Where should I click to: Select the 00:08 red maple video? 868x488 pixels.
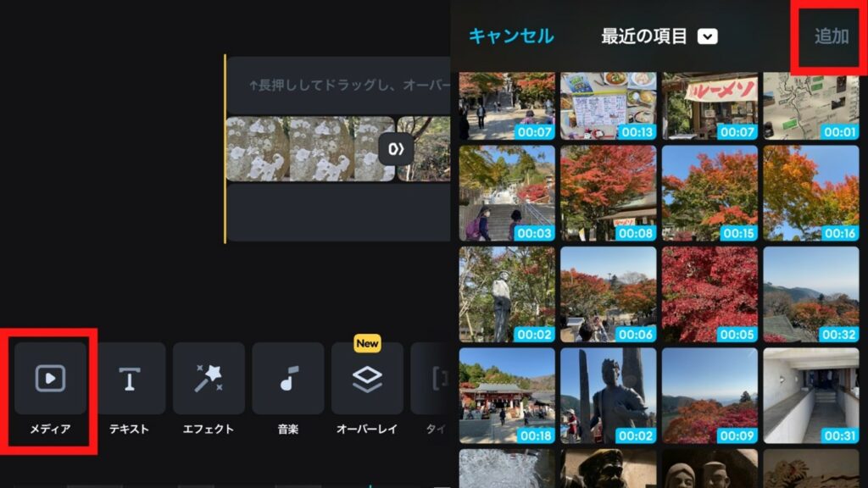[x=609, y=193]
